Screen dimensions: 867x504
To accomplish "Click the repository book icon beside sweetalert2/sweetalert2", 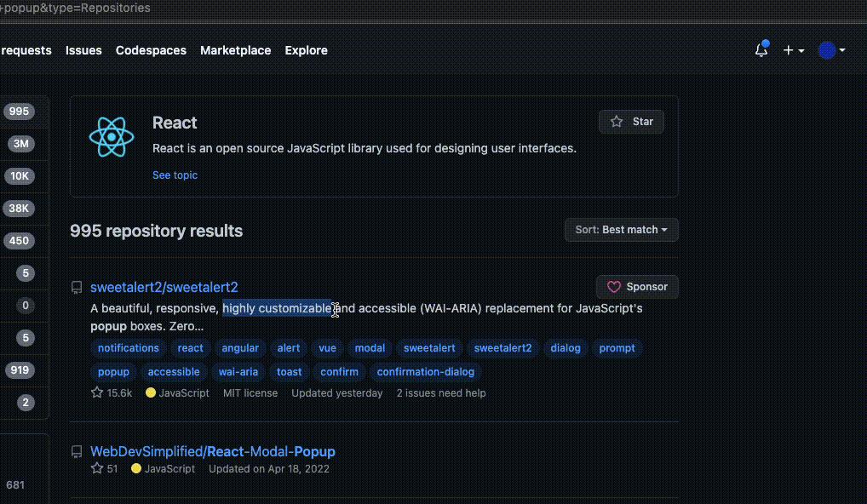I will pos(76,287).
